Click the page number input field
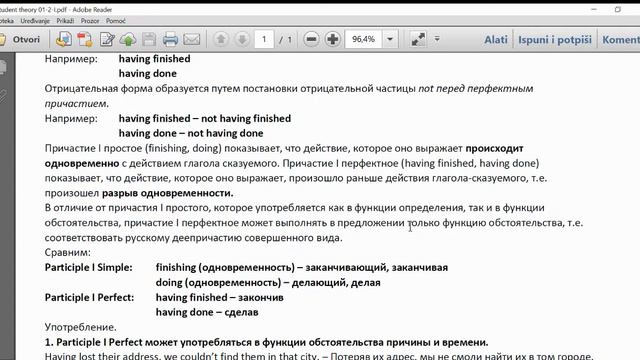Image resolution: width=640 pixels, height=360 pixels. (264, 39)
